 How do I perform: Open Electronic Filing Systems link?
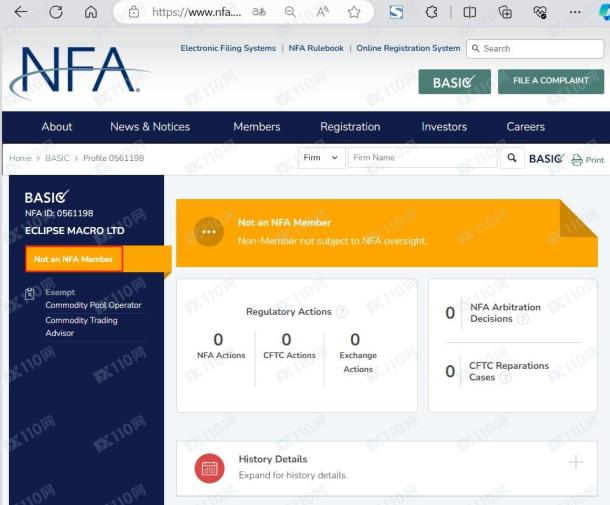coord(228,48)
